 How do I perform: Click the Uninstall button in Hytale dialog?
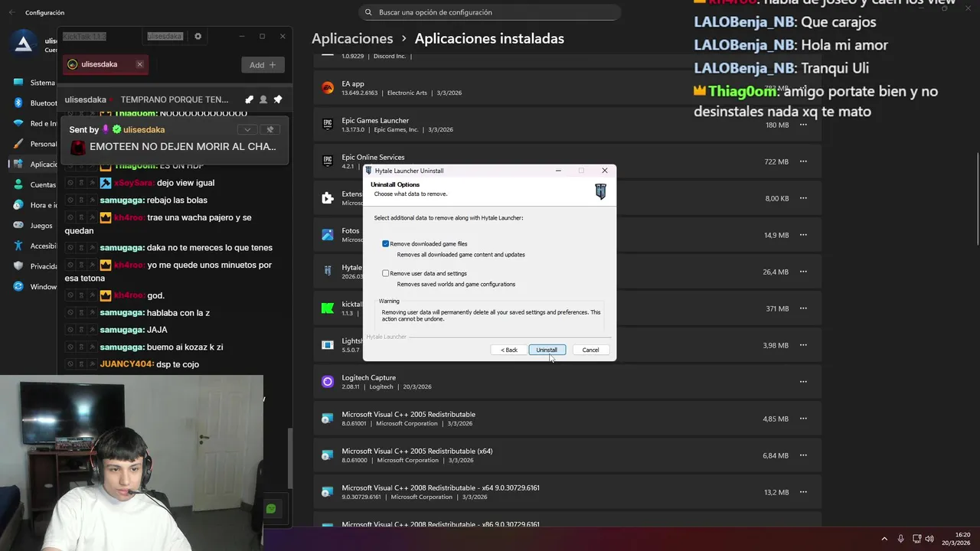coord(547,350)
